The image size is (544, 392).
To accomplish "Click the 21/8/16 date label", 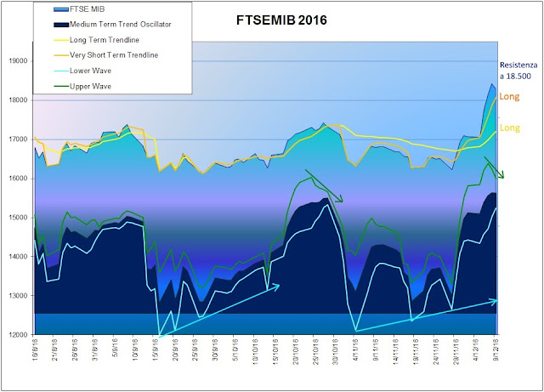I will 55,350.
